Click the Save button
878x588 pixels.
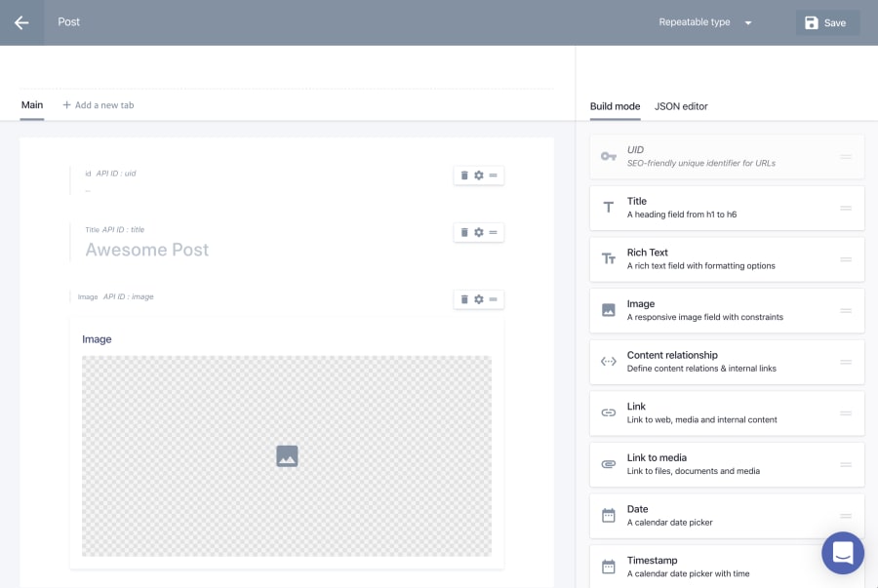pos(827,22)
